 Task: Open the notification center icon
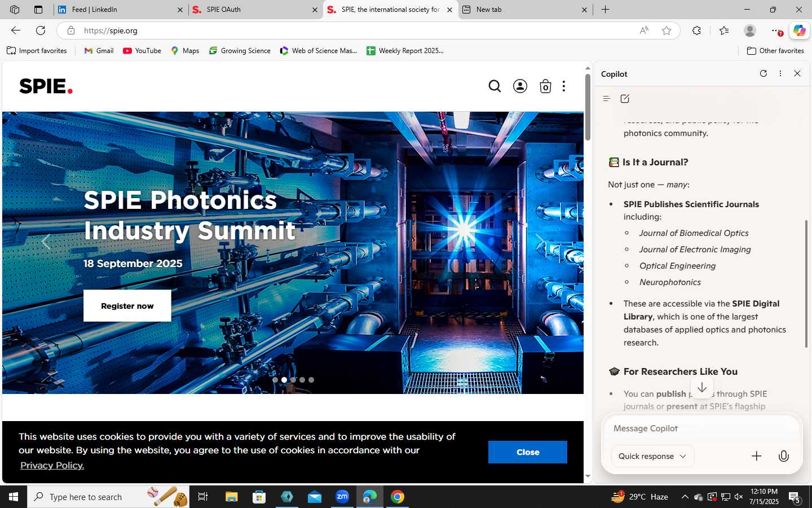tap(795, 497)
